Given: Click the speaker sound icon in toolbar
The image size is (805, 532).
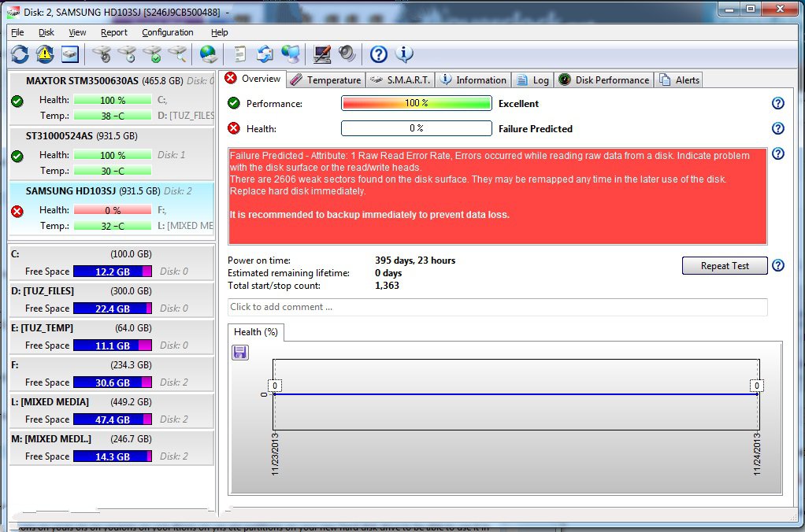Looking at the screenshot, I should coord(347,54).
